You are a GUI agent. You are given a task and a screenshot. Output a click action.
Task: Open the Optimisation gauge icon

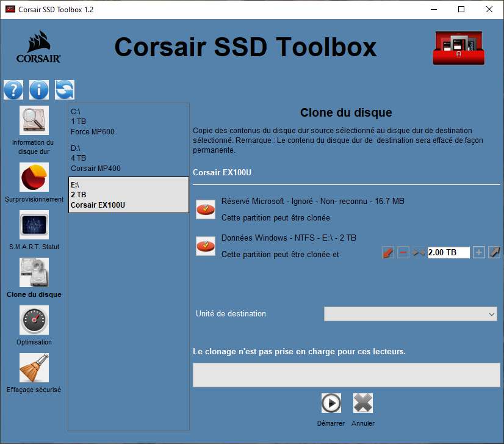tap(34, 320)
